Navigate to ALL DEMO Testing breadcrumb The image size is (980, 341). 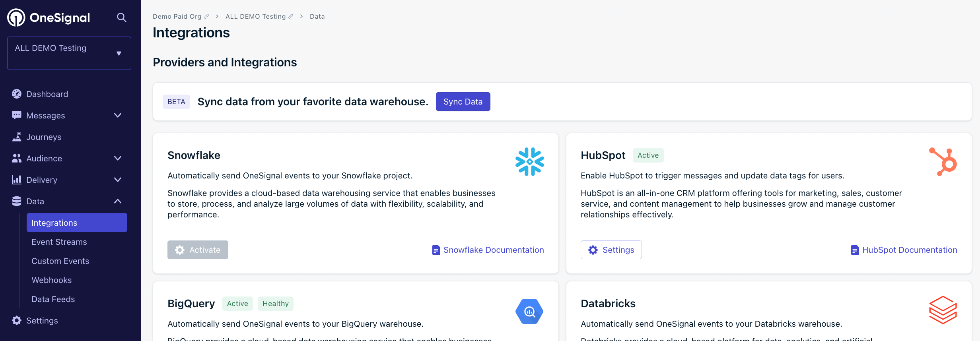click(x=255, y=16)
